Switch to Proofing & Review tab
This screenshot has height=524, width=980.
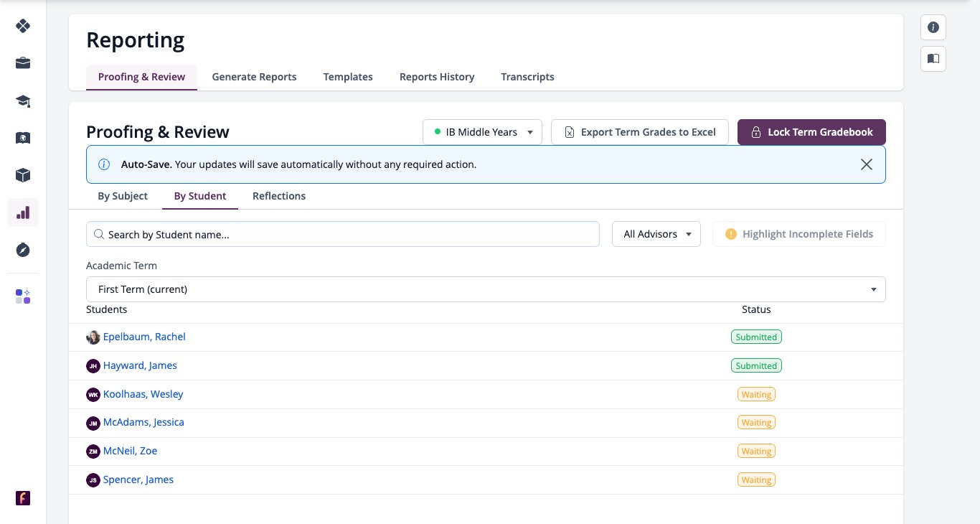(141, 77)
